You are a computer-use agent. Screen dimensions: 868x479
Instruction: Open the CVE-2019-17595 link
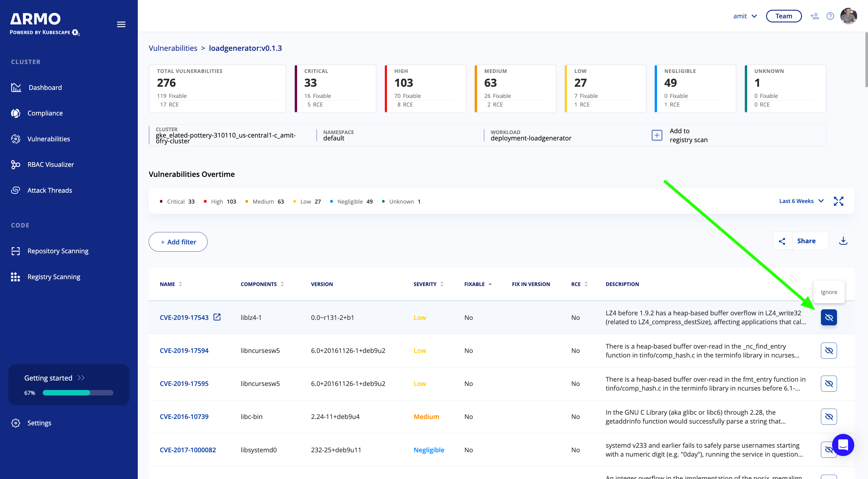(x=184, y=384)
